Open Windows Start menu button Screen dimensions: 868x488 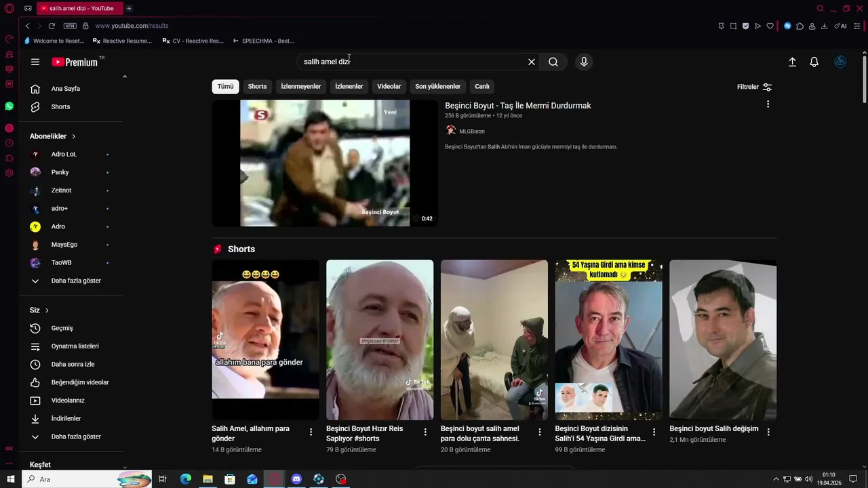coord(10,479)
